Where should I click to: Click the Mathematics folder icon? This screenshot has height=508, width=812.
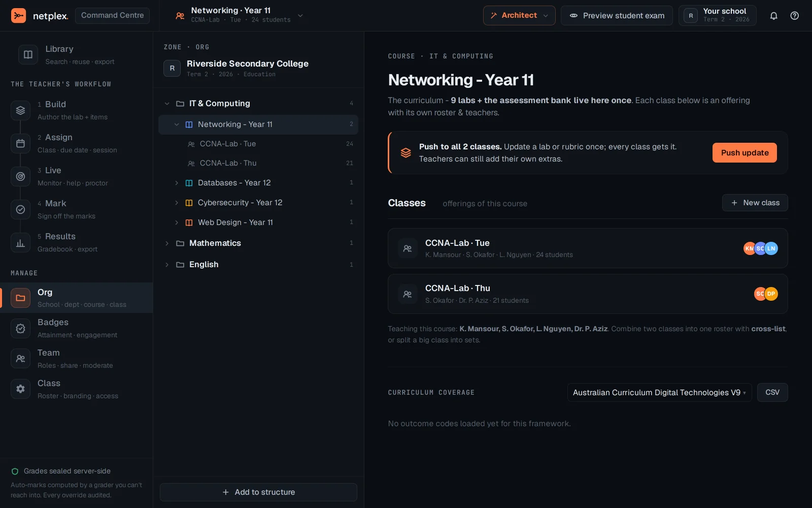coord(180,243)
